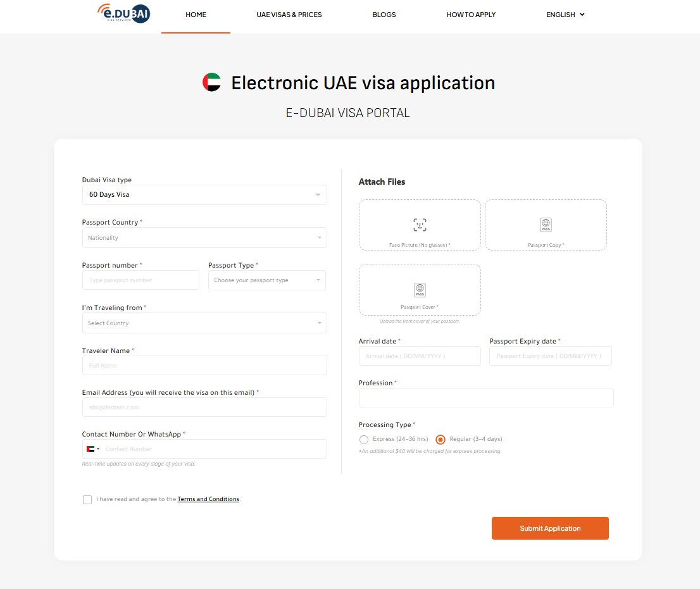This screenshot has height=589, width=700.
Task: Tick the Terms and Conditions agreement checkbox
Action: coord(87,500)
